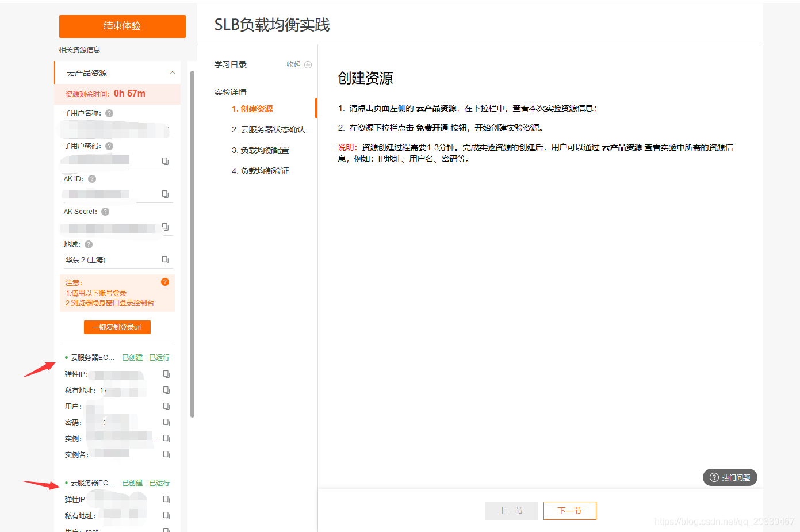Screen dimensions: 800x532
Task: Copy the 子用户密码 value
Action: click(x=166, y=161)
